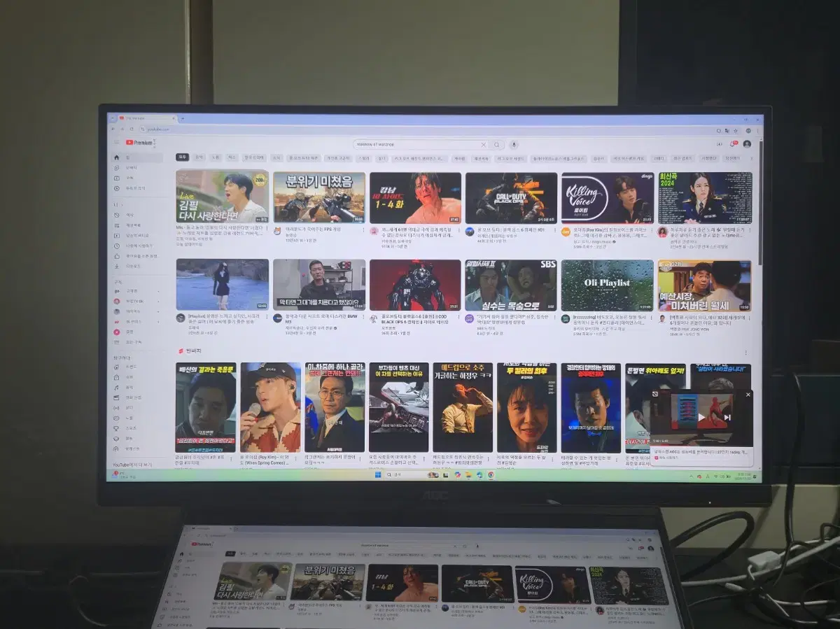Play the 최신곡 2024 playlist video
This screenshot has height=629, width=840.
pos(705,198)
